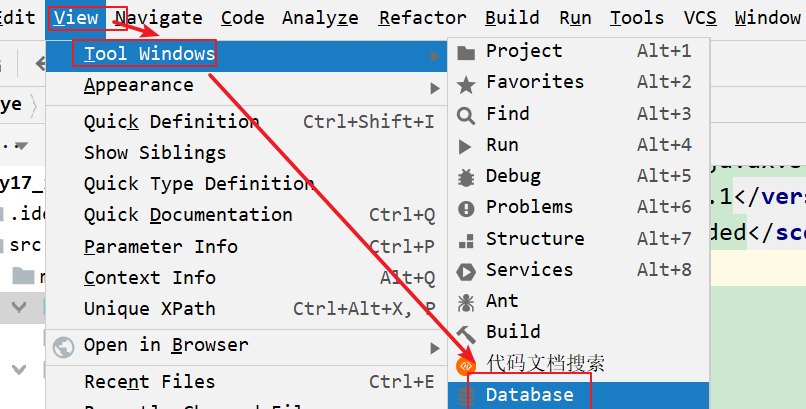Open the Navigate menu
Image resolution: width=806 pixels, height=409 pixels.
158,17
